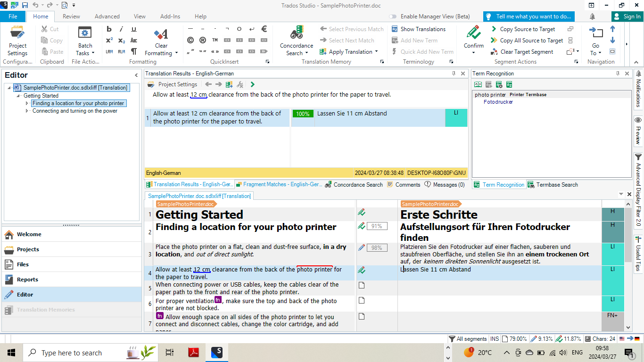
Task: Open Apply Translation dropdown arrow
Action: click(x=377, y=52)
